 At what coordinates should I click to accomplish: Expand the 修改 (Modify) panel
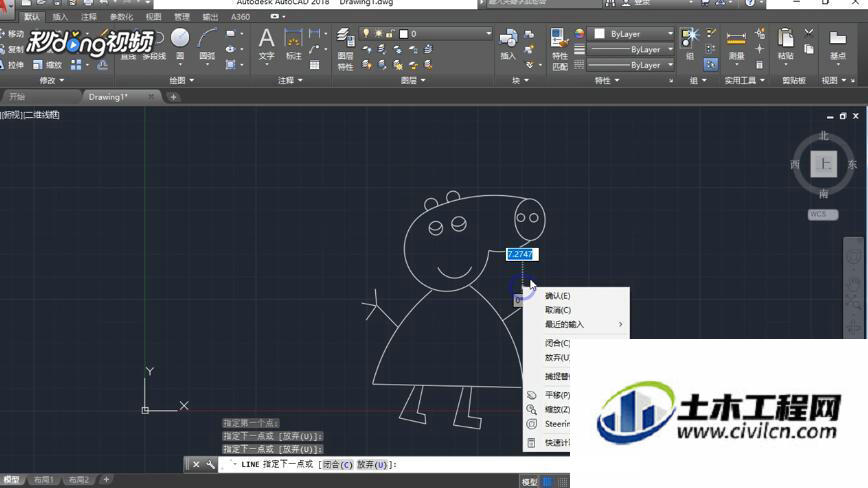pyautogui.click(x=51, y=81)
